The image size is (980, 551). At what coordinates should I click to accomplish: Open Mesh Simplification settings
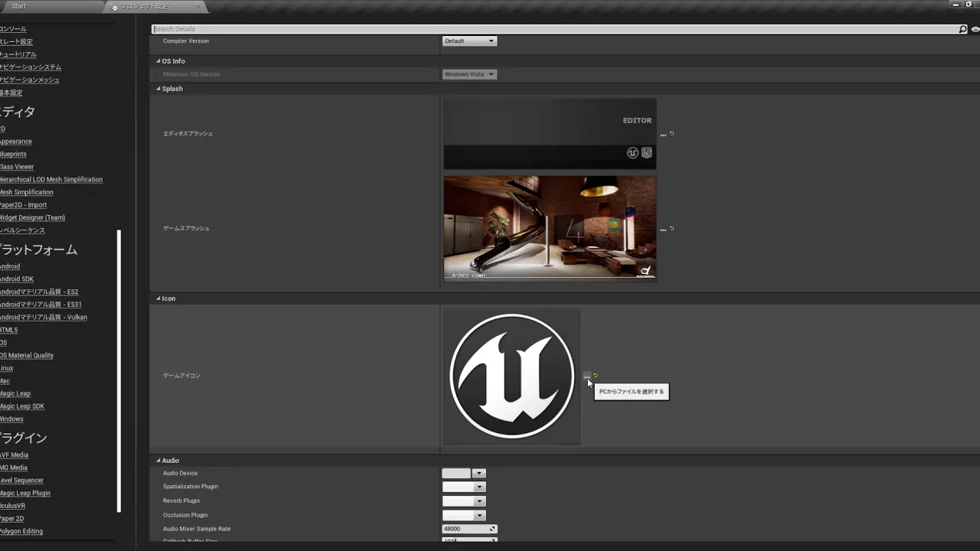tap(26, 193)
